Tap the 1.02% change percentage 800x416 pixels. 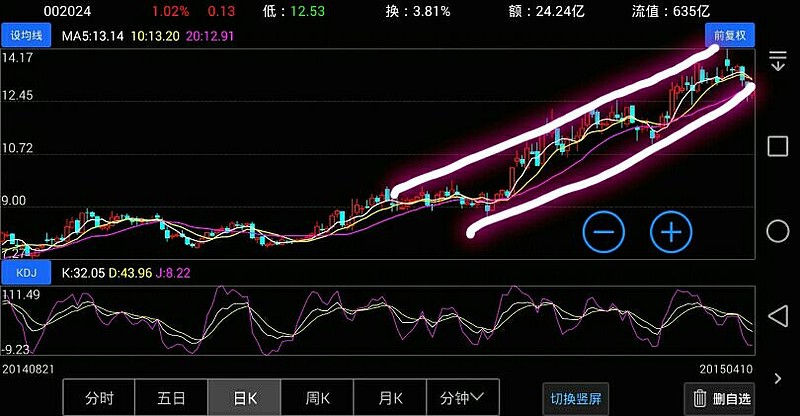[170, 11]
